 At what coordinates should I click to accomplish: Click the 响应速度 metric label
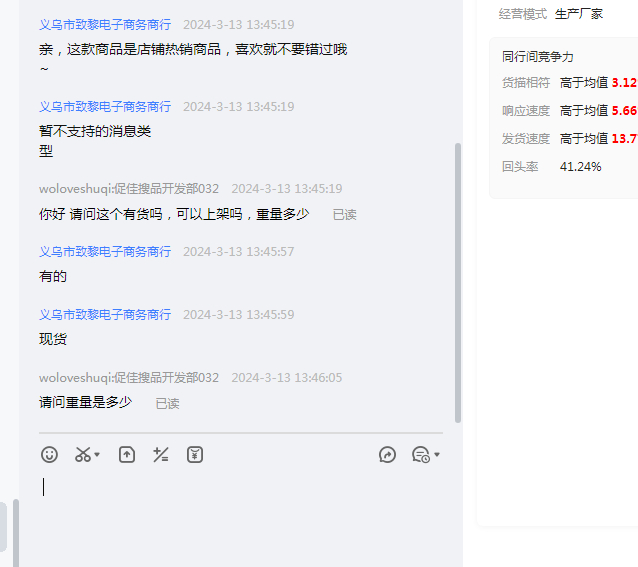[x=526, y=111]
